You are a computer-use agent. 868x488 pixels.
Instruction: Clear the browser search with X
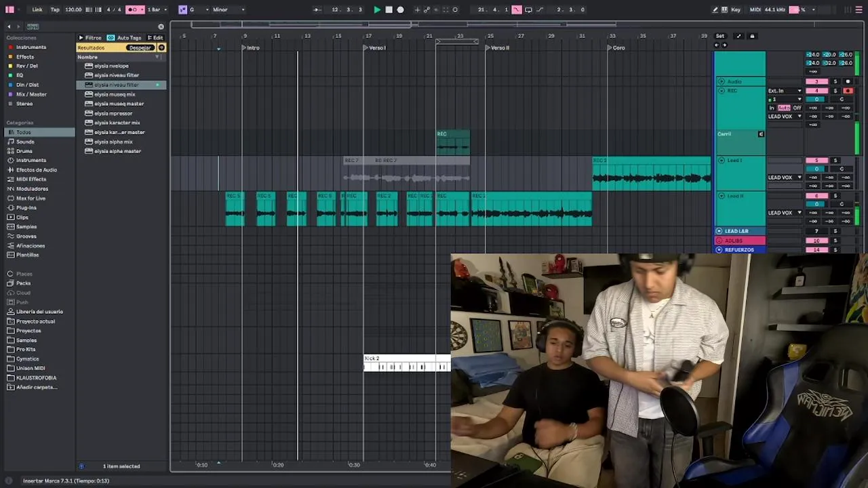click(x=161, y=26)
